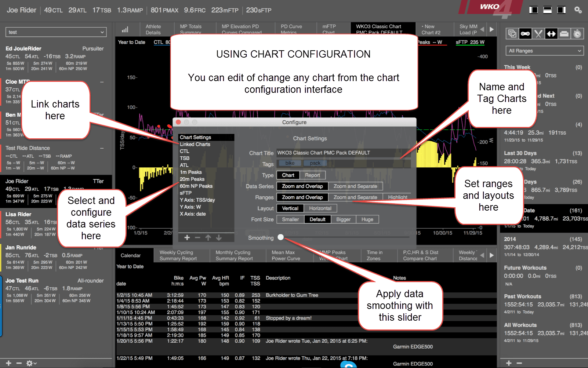Adjust the Smoothing slider handle

click(281, 237)
